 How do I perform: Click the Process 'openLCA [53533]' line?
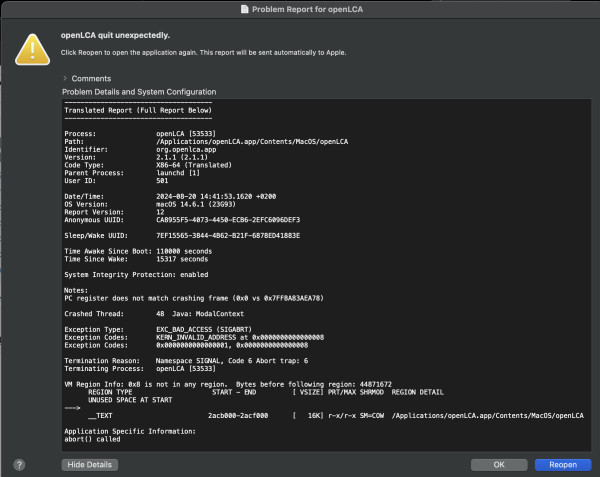click(x=140, y=133)
